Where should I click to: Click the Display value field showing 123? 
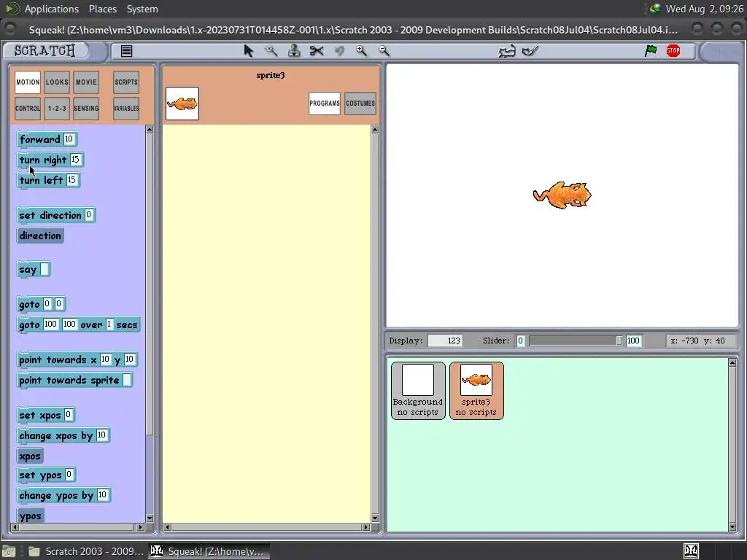tap(445, 341)
